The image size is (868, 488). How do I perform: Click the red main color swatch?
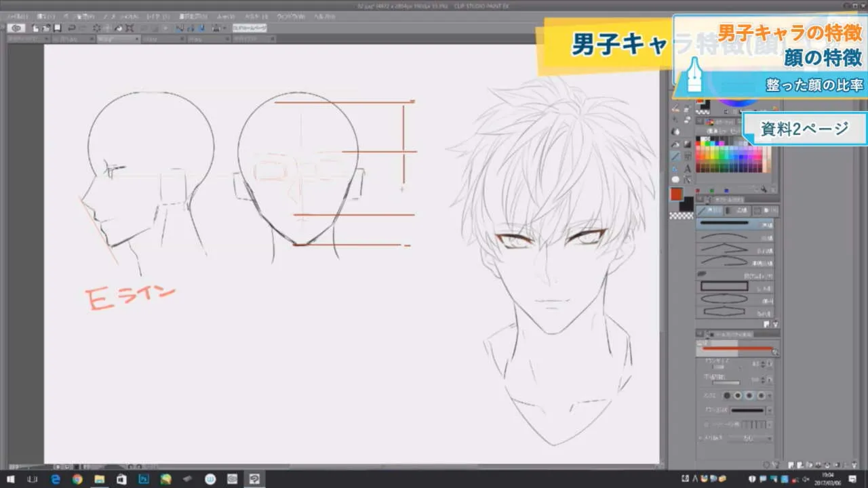tap(676, 194)
